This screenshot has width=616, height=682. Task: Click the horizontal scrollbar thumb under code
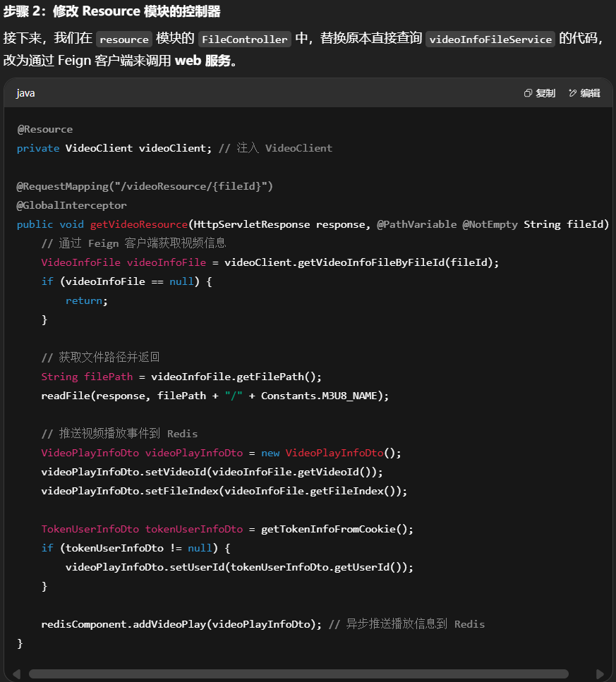(298, 674)
